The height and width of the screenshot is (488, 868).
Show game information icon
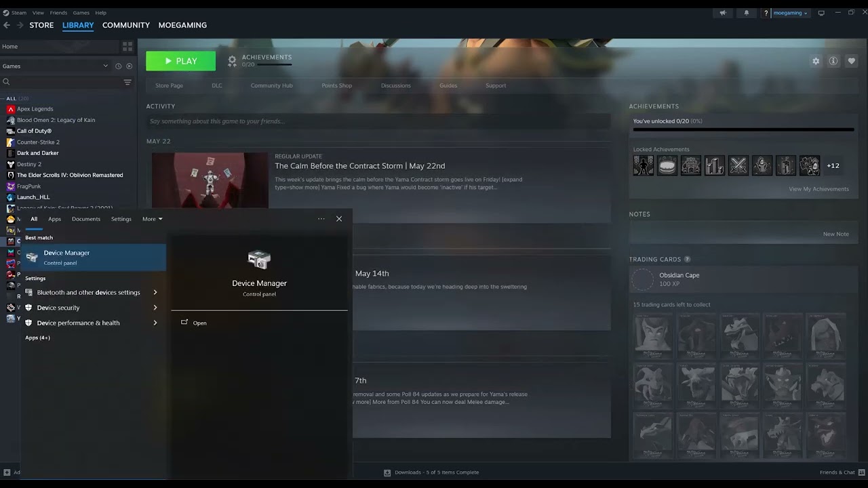click(x=833, y=61)
